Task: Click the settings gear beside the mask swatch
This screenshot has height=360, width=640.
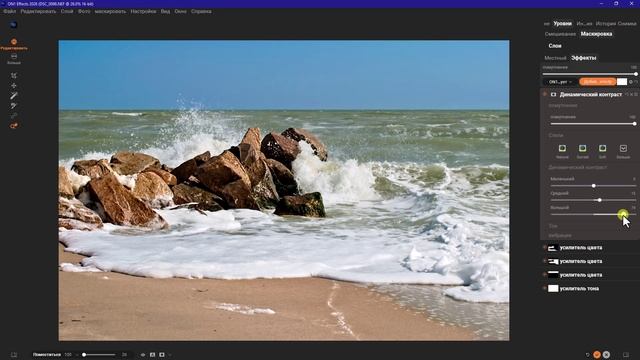Action: [x=631, y=82]
